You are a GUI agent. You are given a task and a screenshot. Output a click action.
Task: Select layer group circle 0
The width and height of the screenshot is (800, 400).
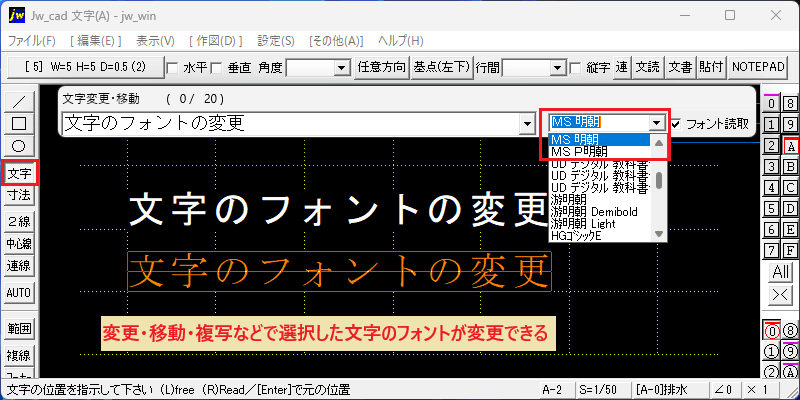click(x=772, y=331)
